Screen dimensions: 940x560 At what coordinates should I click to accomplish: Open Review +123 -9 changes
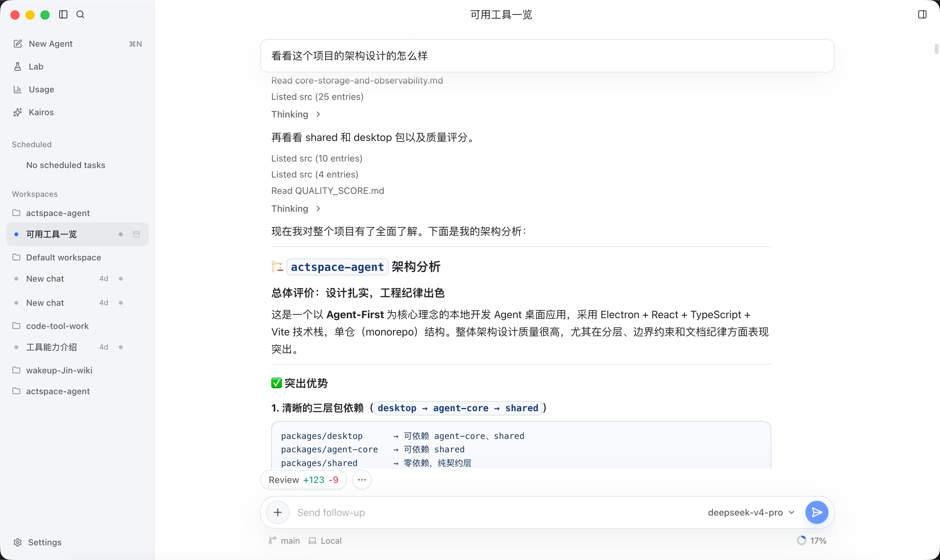tap(304, 480)
